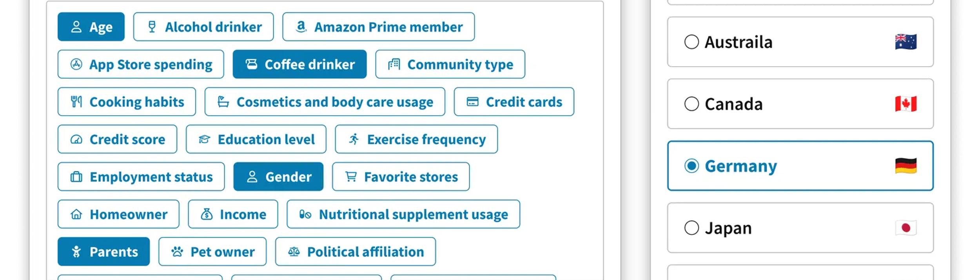Toggle off the Gender filter
The width and height of the screenshot is (980, 280).
[278, 177]
